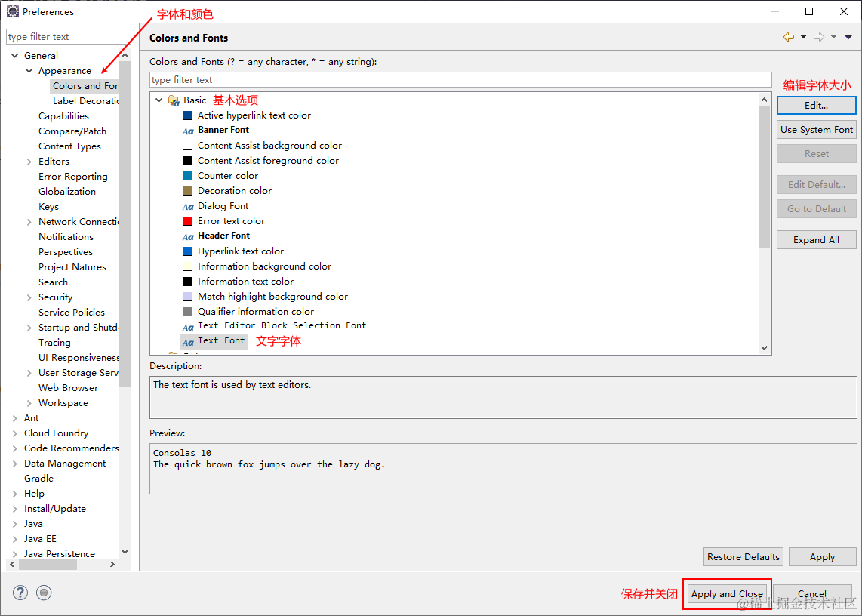Open the Content Types preference page
Viewport: 862px width, 616px height.
tap(69, 146)
